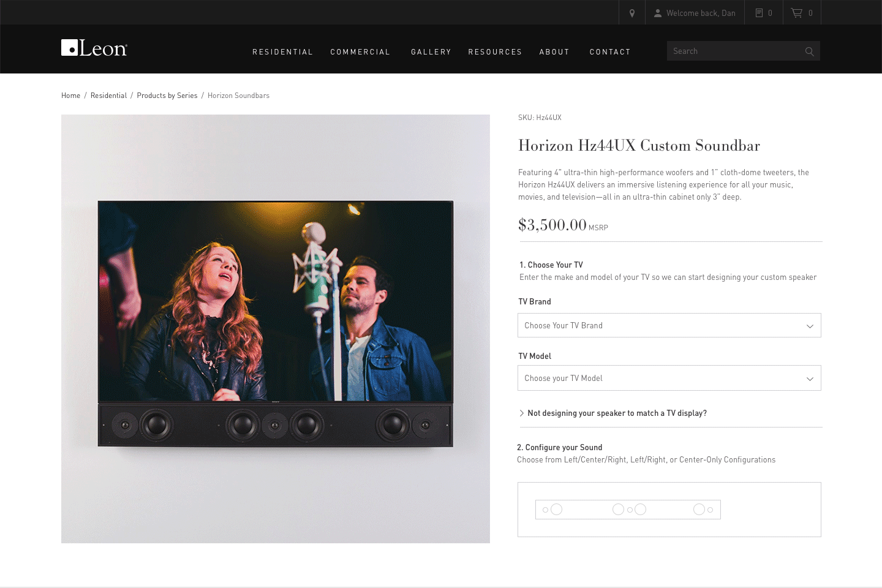Click the SKU: Hz44UX text
This screenshot has width=882, height=588.
pyautogui.click(x=540, y=118)
